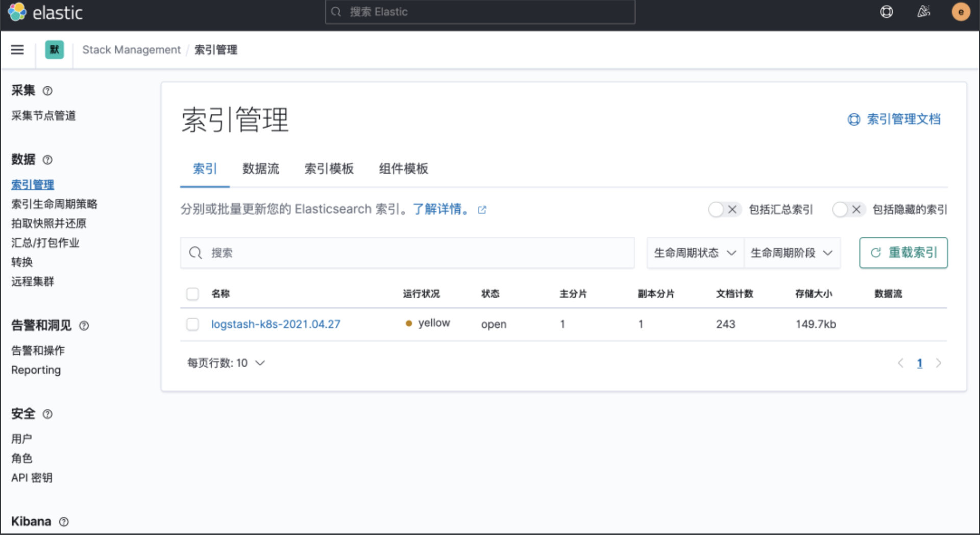This screenshot has height=535, width=980.
Task: Open the navigation hamburger menu
Action: coord(17,50)
